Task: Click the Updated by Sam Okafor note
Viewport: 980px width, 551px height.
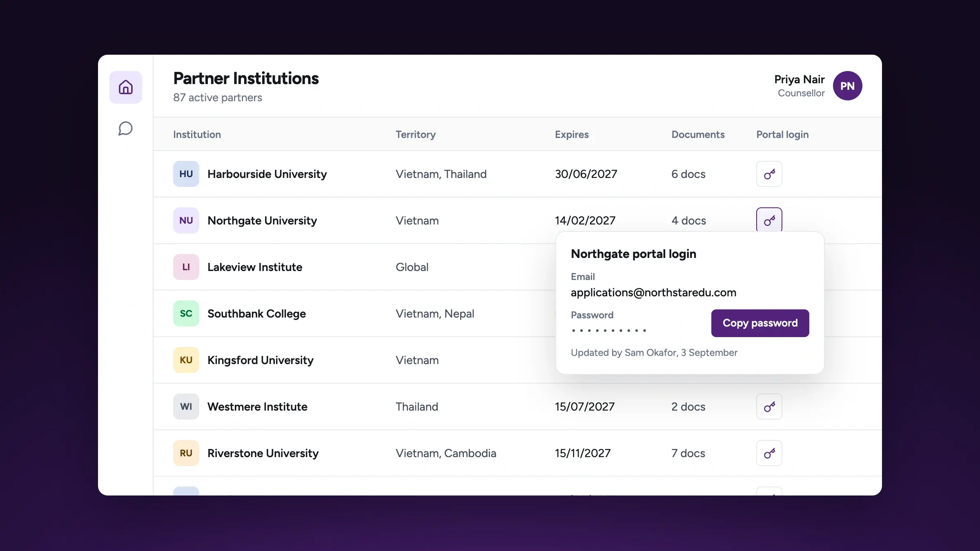Action: 654,353
